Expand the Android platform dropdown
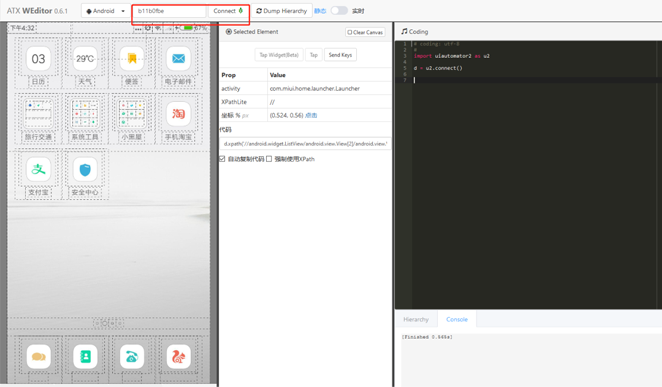The width and height of the screenshot is (662, 387). (x=106, y=11)
